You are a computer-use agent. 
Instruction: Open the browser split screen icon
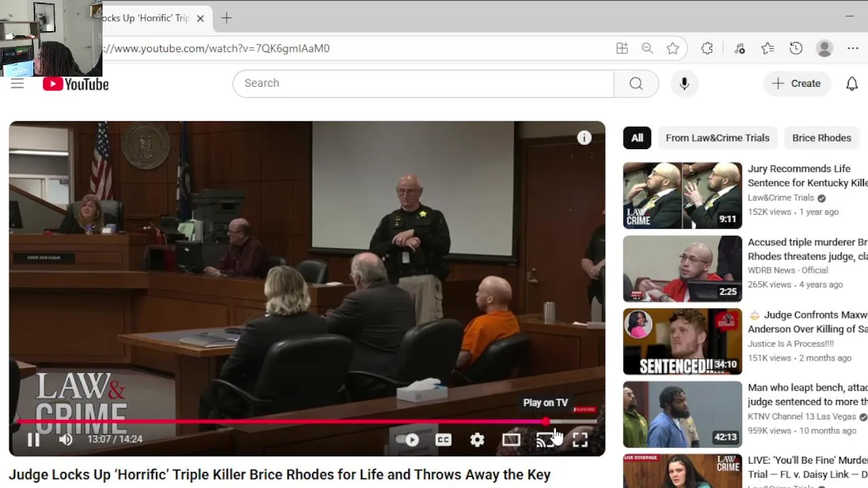pyautogui.click(x=622, y=48)
